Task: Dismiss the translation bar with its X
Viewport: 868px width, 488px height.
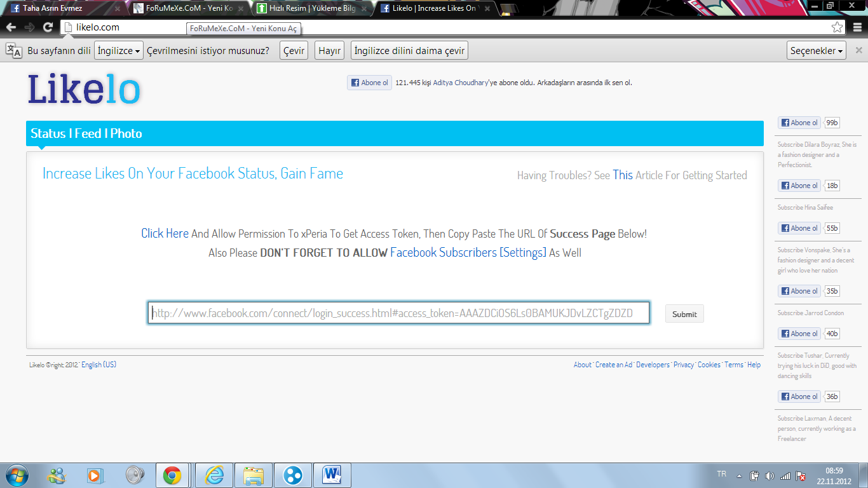Action: coord(858,51)
